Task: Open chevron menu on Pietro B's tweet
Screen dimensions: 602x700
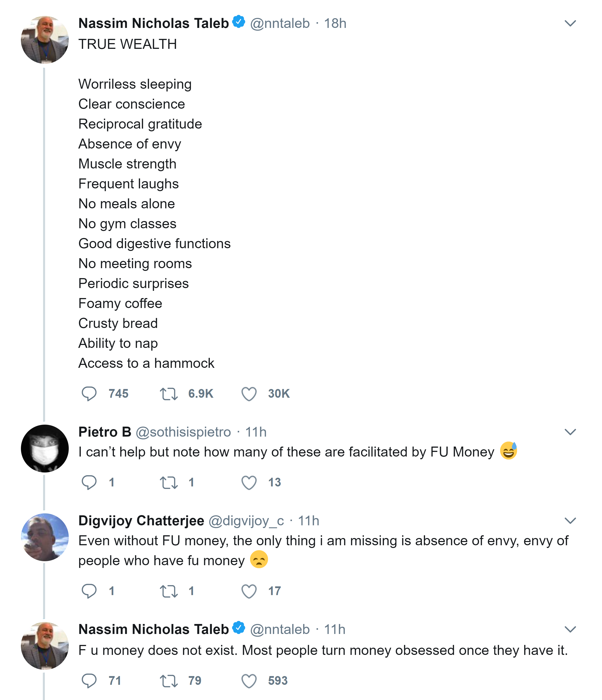Action: [570, 432]
